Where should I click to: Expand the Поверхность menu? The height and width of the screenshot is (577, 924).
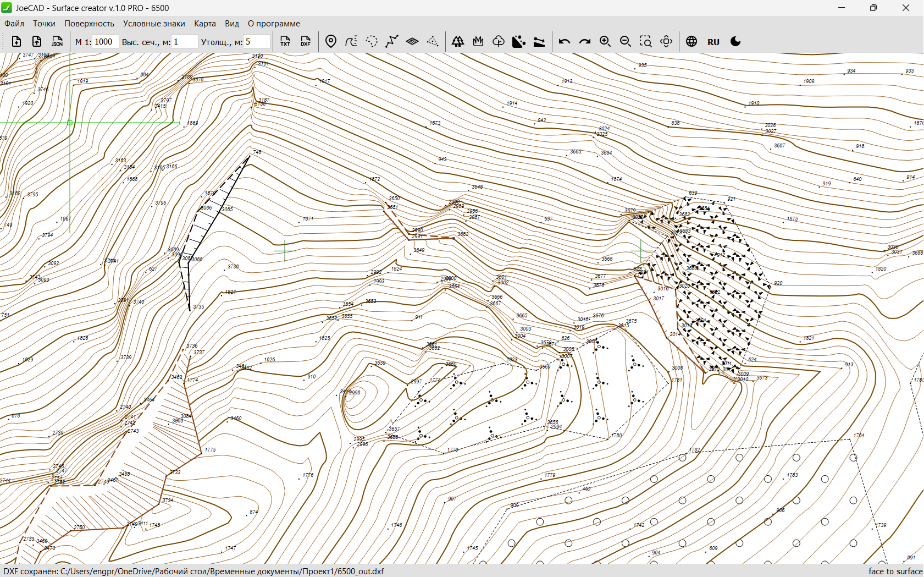click(89, 24)
